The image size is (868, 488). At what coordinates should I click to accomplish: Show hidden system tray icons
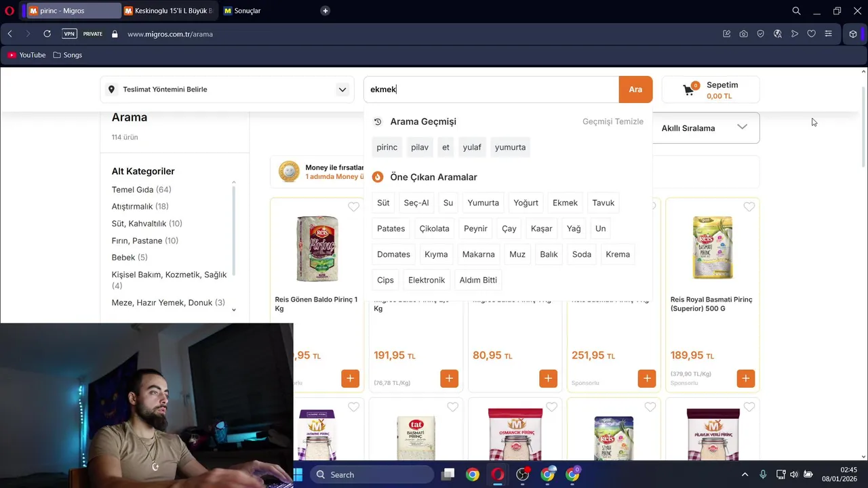coord(745,474)
